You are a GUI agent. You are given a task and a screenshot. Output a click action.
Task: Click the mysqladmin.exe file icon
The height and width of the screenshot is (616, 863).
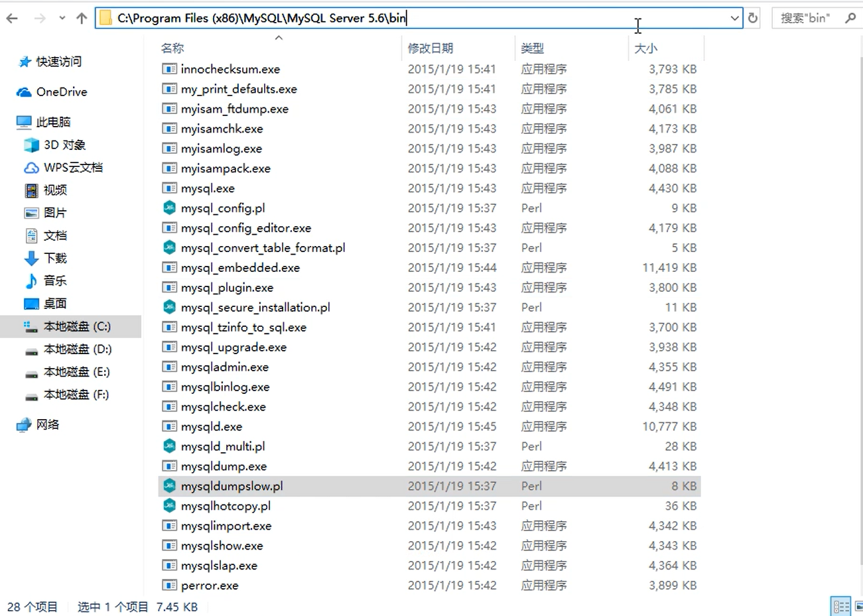point(170,367)
